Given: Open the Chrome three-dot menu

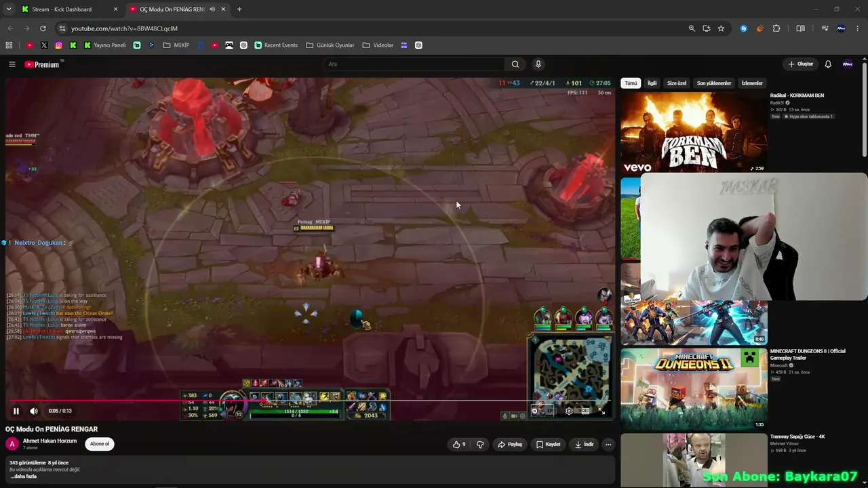Looking at the screenshot, I should (859, 28).
